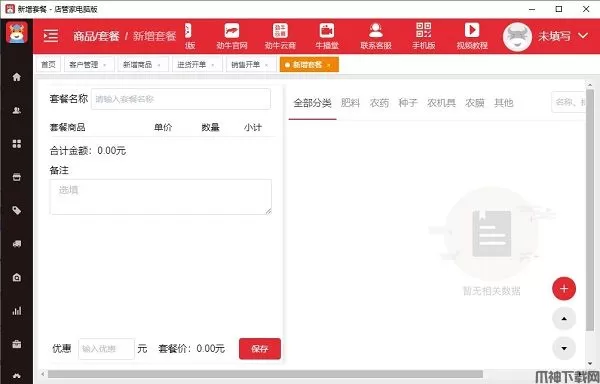Screen dimensions: 600x384
Task: Click the 套餐商品 column header
Action: [x=67, y=127]
